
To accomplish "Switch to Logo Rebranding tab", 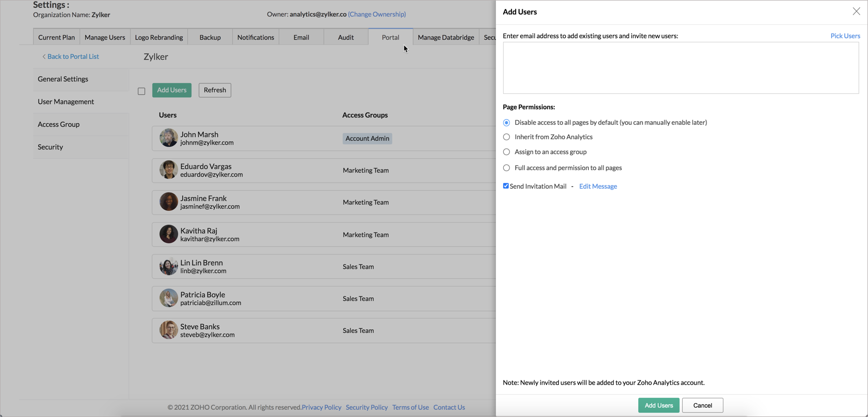I will coord(159,37).
